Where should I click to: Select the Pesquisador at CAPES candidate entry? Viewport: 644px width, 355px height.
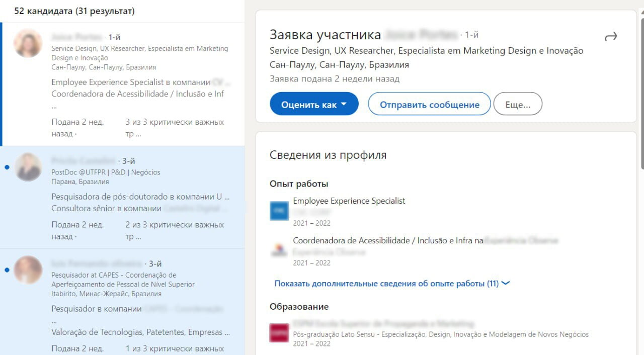[x=122, y=302]
